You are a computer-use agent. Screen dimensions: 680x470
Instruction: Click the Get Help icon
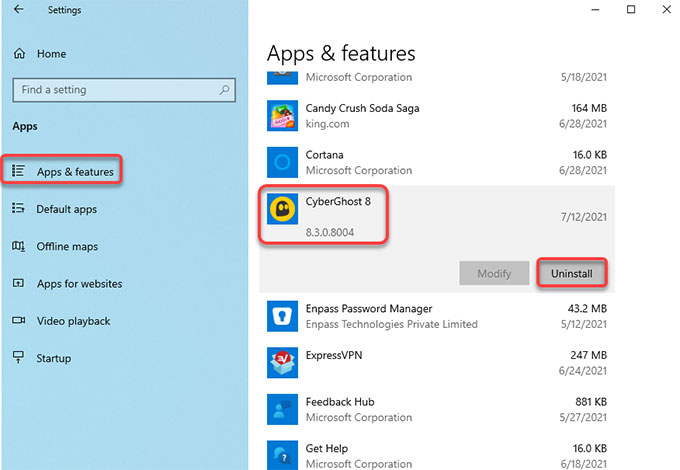point(282,455)
